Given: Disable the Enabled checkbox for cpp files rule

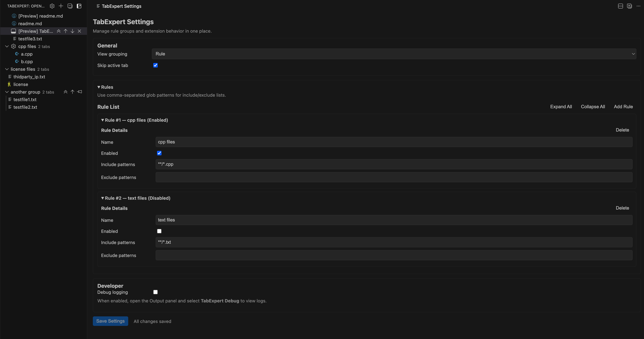Looking at the screenshot, I should pyautogui.click(x=159, y=153).
